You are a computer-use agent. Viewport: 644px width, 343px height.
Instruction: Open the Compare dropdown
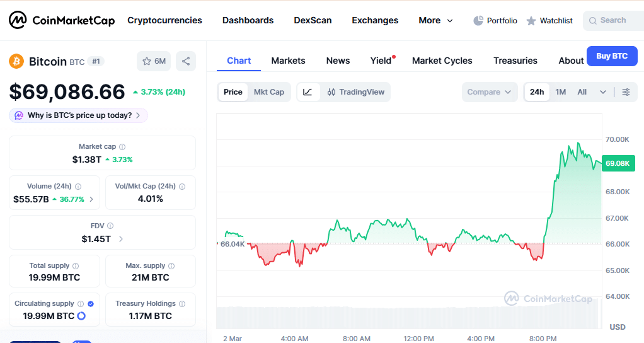pyautogui.click(x=489, y=92)
